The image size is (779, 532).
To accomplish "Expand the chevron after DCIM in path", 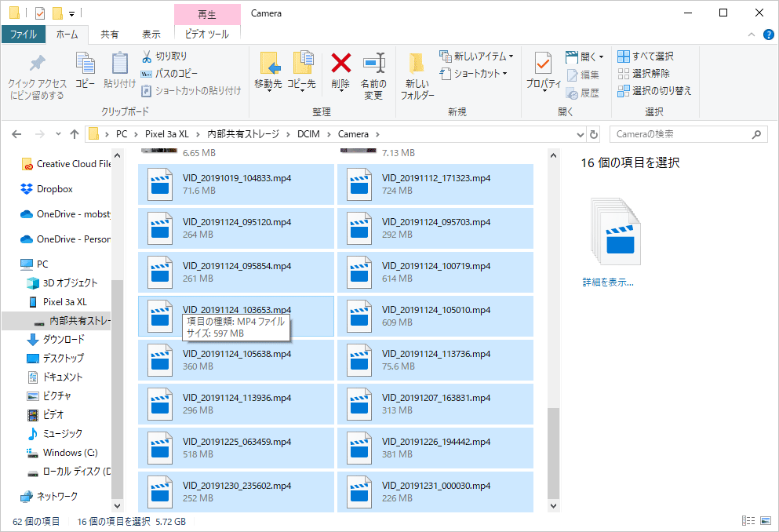I will tap(329, 134).
